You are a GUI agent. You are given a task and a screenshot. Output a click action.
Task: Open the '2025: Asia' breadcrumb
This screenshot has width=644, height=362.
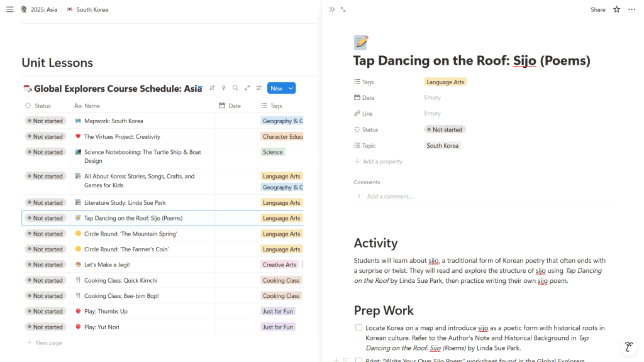click(x=43, y=9)
